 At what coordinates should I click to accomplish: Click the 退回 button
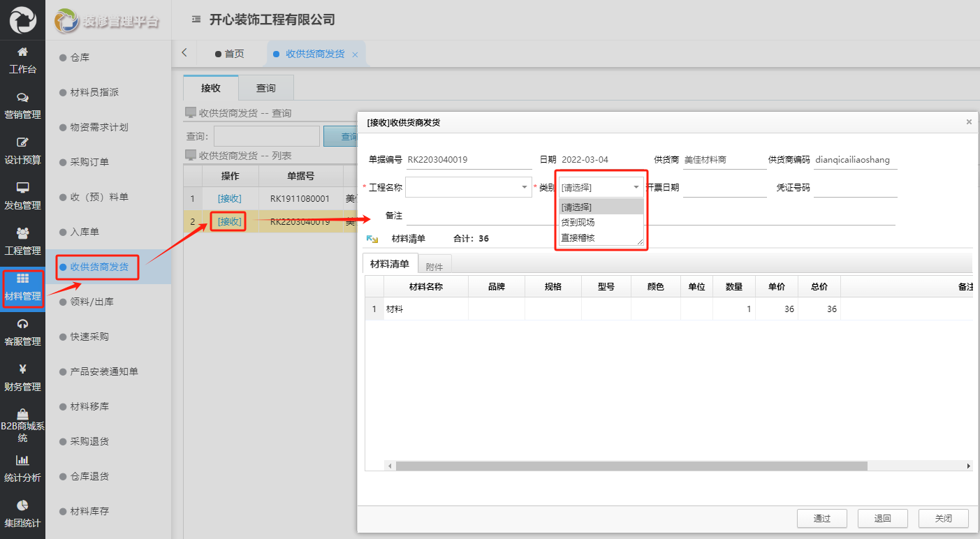click(882, 519)
